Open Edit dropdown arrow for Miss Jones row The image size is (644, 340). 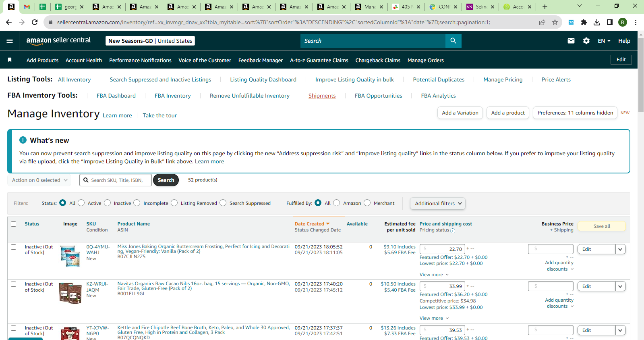(x=621, y=249)
